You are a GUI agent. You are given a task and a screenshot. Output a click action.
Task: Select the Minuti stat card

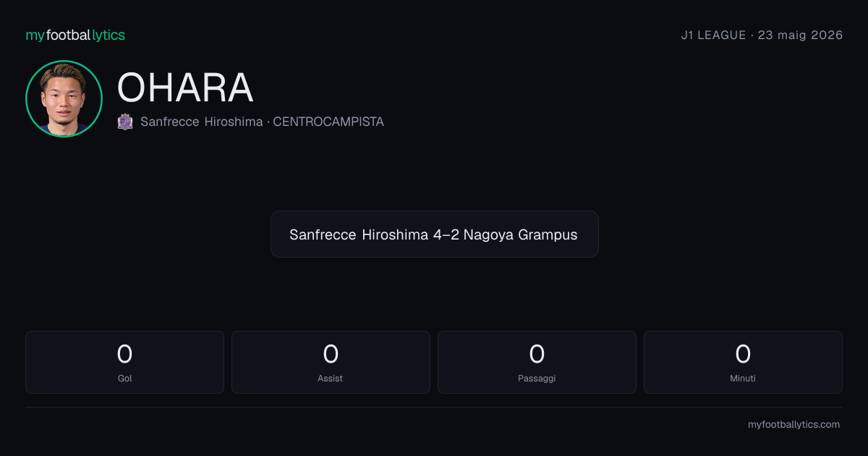(743, 362)
